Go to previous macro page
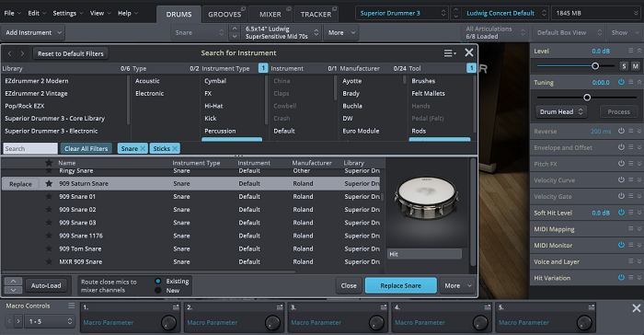The height and width of the screenshot is (335, 644). pos(9,321)
